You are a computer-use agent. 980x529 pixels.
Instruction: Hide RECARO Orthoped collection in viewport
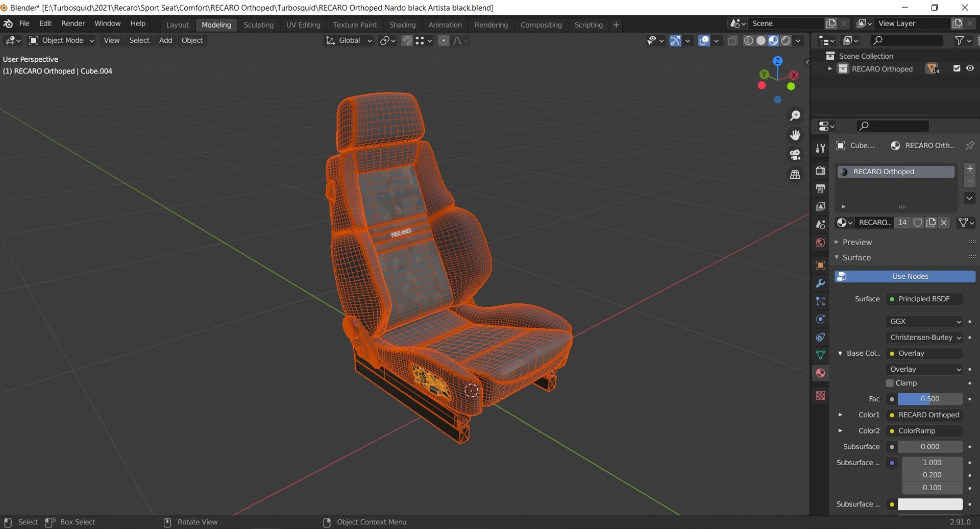pos(970,68)
